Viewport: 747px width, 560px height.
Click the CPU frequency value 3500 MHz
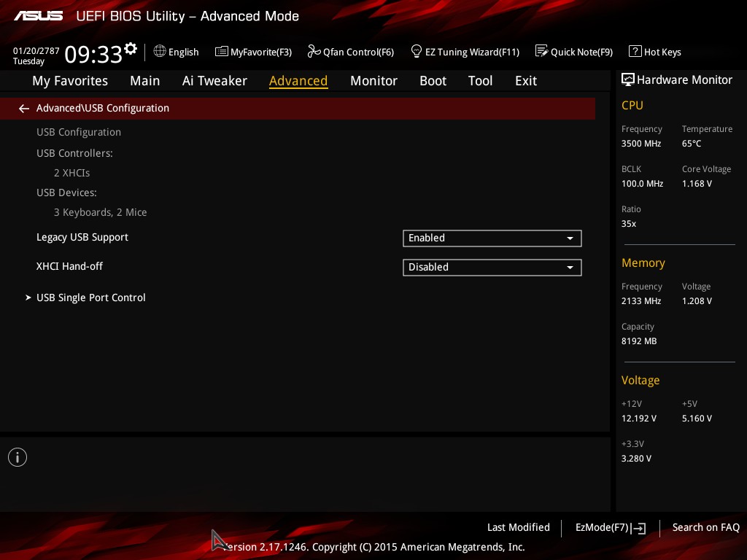(x=641, y=144)
